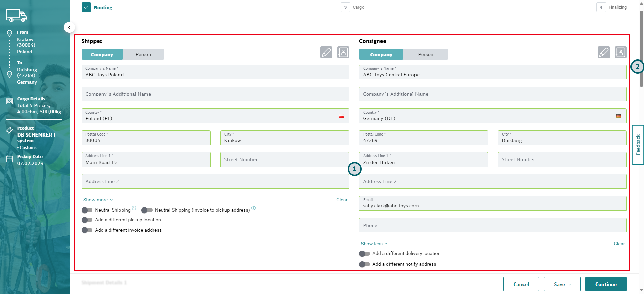Click the Consignee edit pencil icon

[603, 53]
